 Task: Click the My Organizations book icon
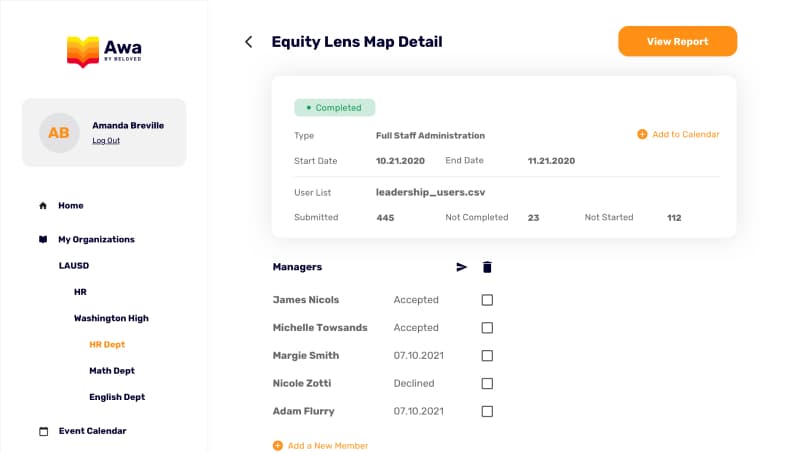click(x=43, y=240)
